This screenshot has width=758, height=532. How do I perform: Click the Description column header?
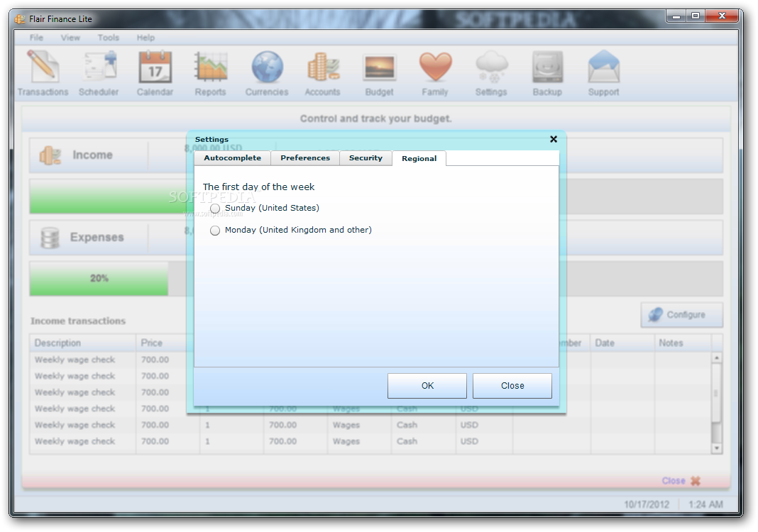point(82,343)
